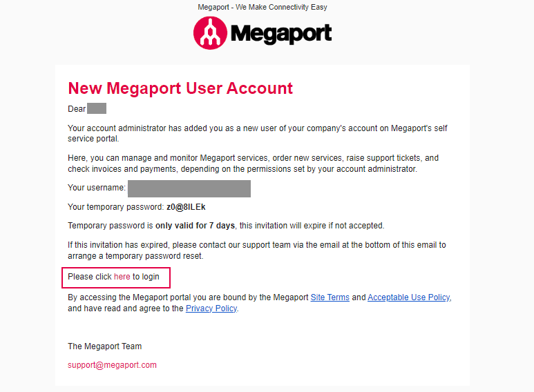Screen dimensions: 534x392
Task: Click the redacted recipient name after Dear
Action: 97,108
